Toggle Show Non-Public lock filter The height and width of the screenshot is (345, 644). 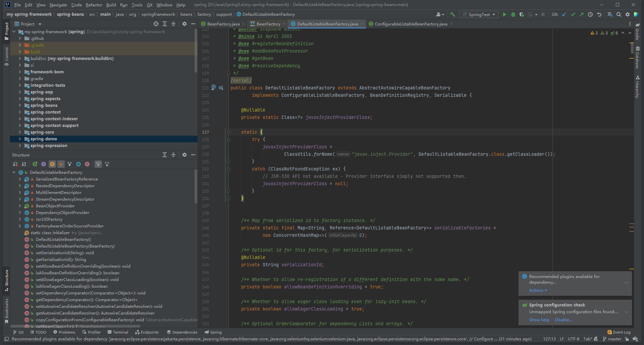(x=61, y=164)
